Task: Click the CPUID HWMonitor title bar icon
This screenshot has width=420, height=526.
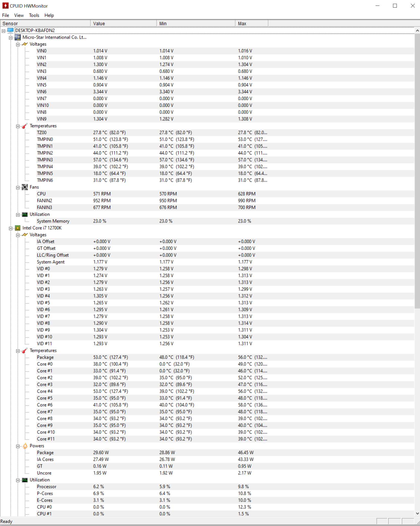Action: tap(5, 6)
